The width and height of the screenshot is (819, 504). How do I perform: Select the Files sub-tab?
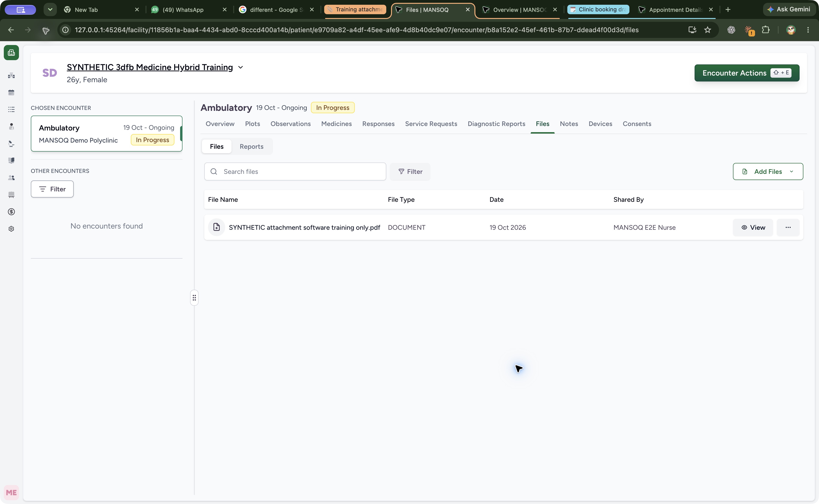216,146
